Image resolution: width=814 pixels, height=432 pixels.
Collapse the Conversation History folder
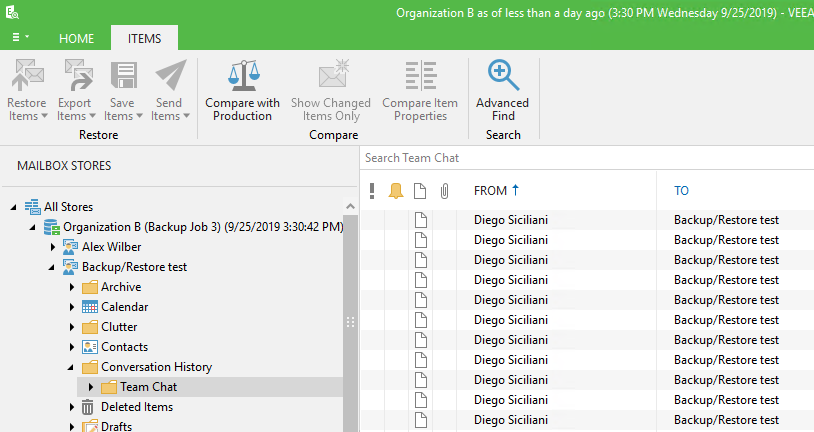point(71,368)
